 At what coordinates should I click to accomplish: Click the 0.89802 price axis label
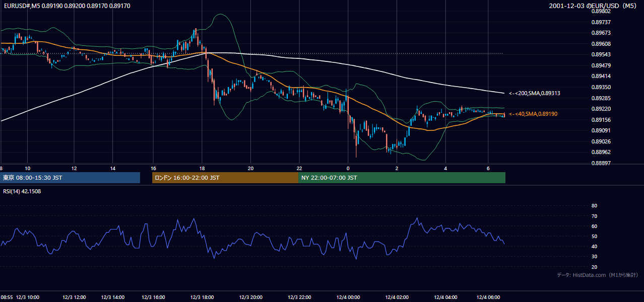[x=601, y=11]
